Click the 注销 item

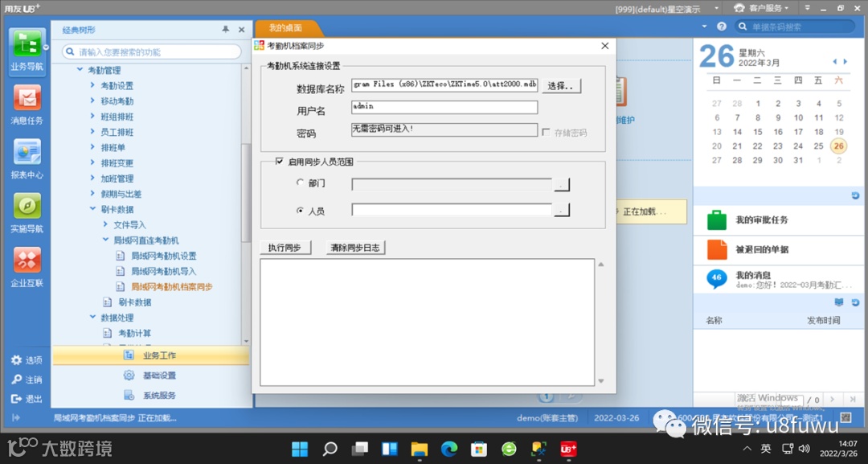[27, 380]
